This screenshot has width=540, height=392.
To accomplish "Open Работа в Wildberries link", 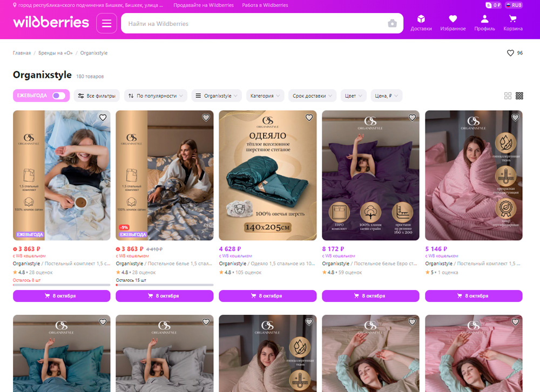I will [265, 5].
